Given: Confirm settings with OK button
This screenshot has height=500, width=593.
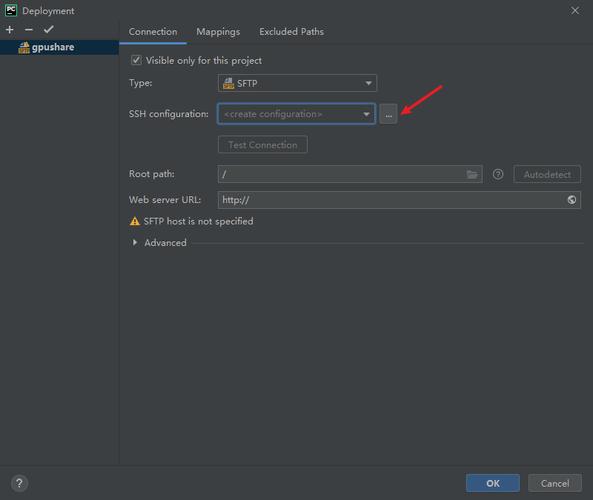Looking at the screenshot, I should click(x=493, y=483).
